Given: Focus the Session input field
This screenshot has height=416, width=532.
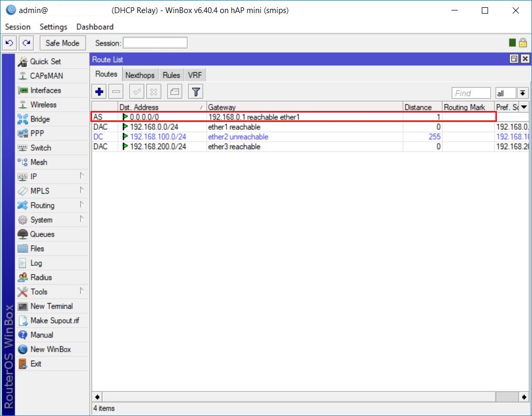Looking at the screenshot, I should (155, 43).
